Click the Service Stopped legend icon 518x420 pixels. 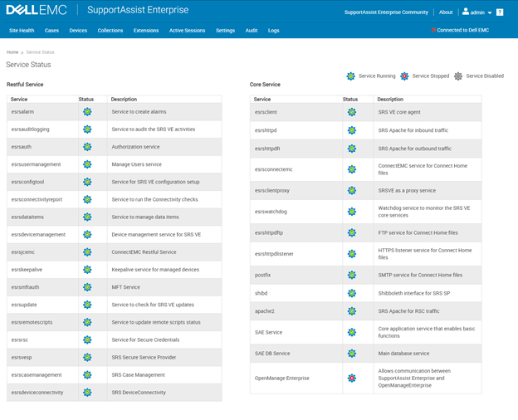pos(404,76)
